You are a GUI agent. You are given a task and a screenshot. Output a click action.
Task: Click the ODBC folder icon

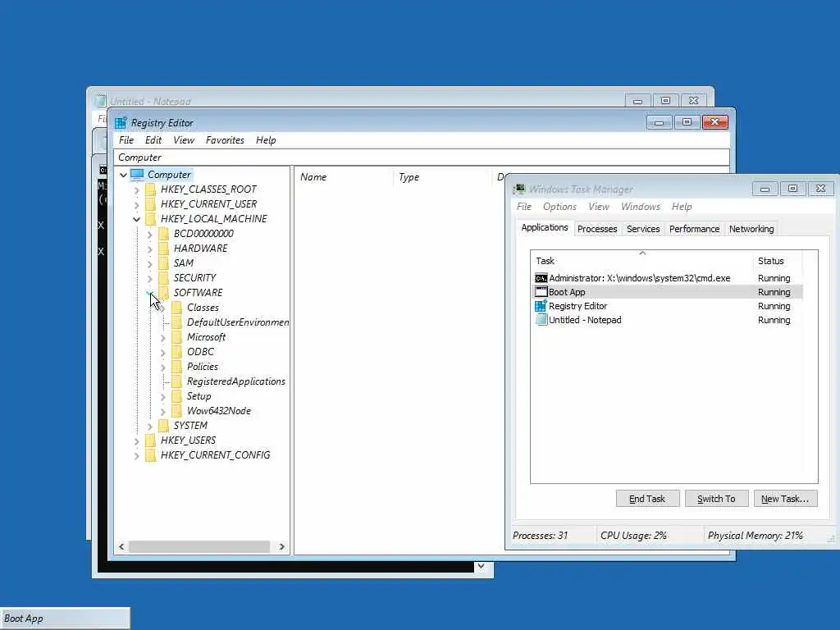[177, 352]
